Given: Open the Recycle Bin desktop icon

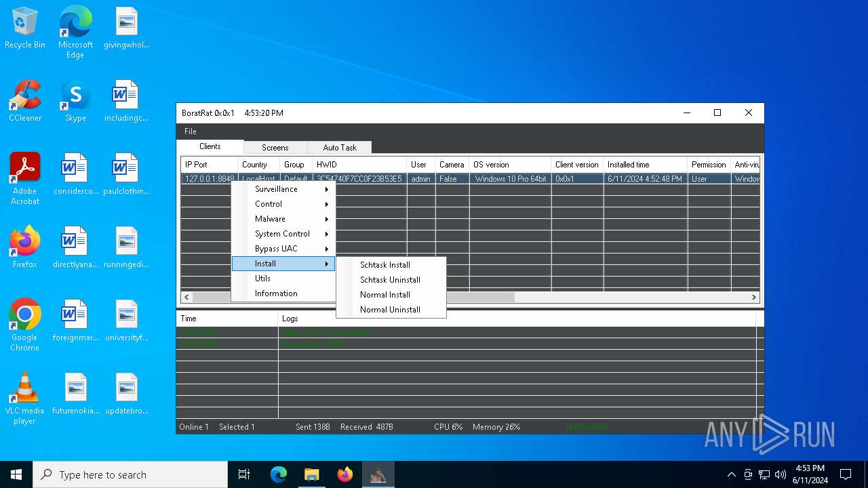Looking at the screenshot, I should 25,28.
